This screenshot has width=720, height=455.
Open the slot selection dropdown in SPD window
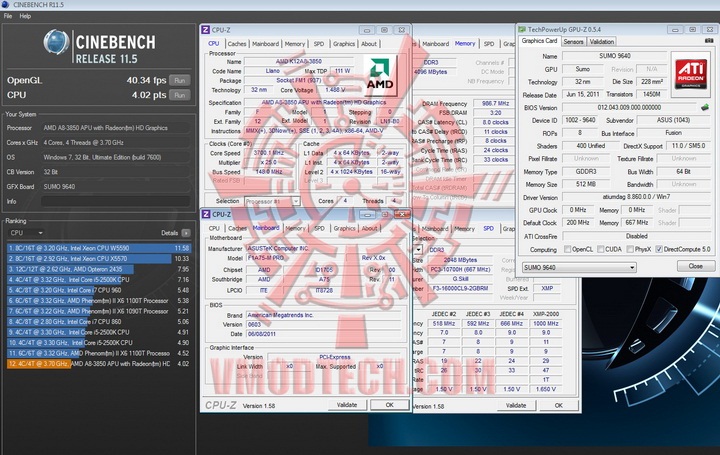click(x=418, y=250)
